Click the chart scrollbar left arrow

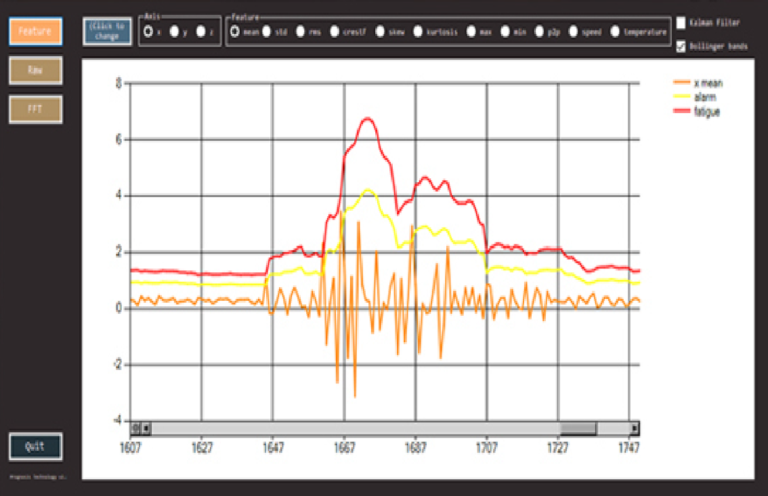tap(147, 428)
